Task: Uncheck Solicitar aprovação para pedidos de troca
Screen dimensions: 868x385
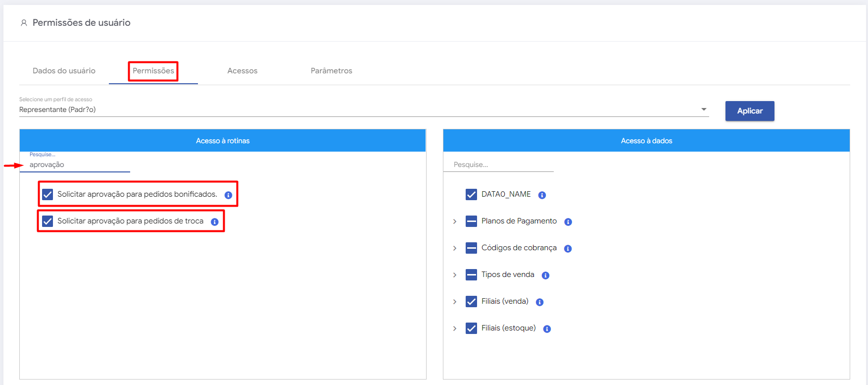Action: [48, 221]
